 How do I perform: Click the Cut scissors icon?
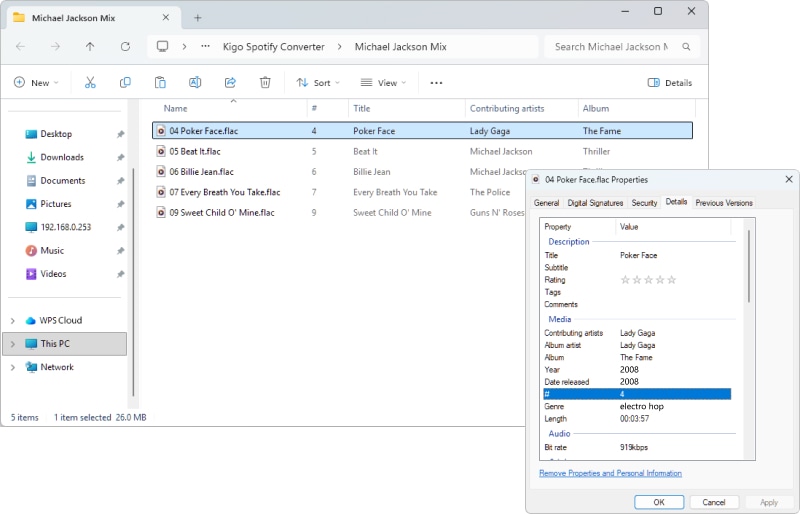[90, 82]
